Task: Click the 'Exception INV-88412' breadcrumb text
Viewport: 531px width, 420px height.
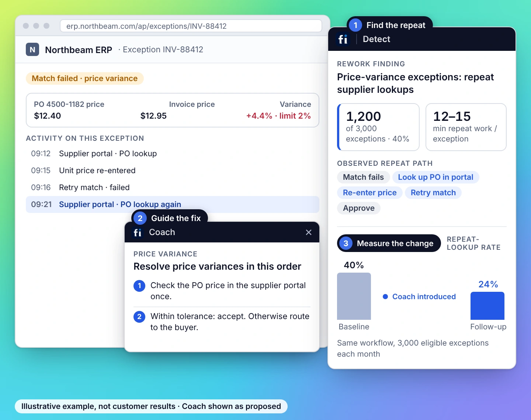Action: coord(163,49)
